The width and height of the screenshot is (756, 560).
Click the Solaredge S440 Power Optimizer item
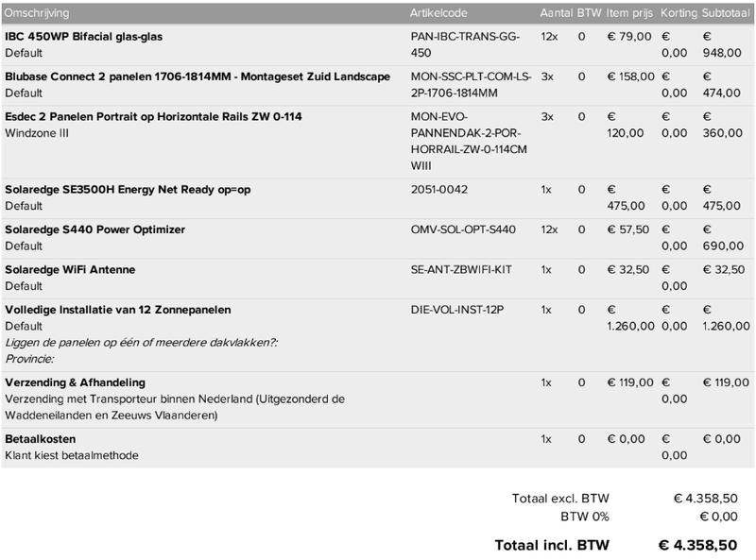tap(94, 229)
